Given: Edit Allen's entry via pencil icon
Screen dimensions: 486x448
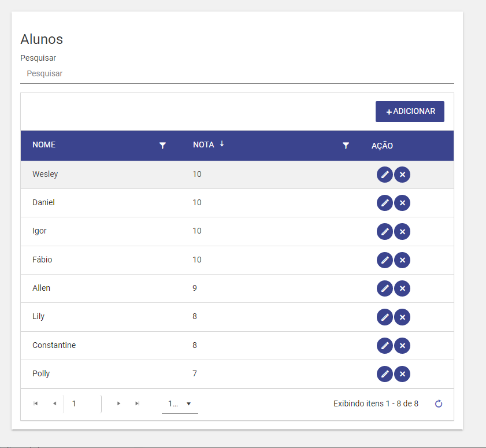Looking at the screenshot, I should point(385,288).
